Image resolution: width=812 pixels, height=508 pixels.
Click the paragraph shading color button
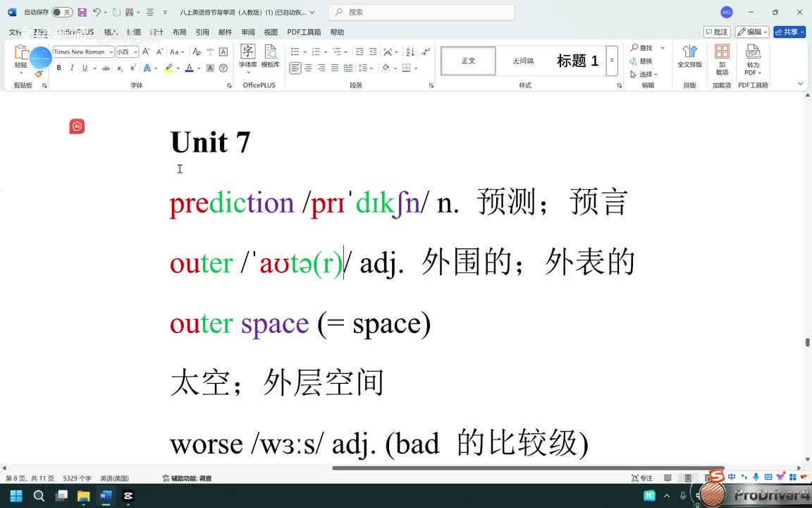pos(386,68)
